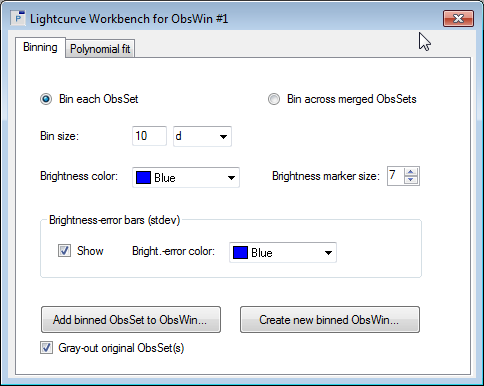The height and width of the screenshot is (386, 484).
Task: Select the Binning tab
Action: tap(40, 47)
